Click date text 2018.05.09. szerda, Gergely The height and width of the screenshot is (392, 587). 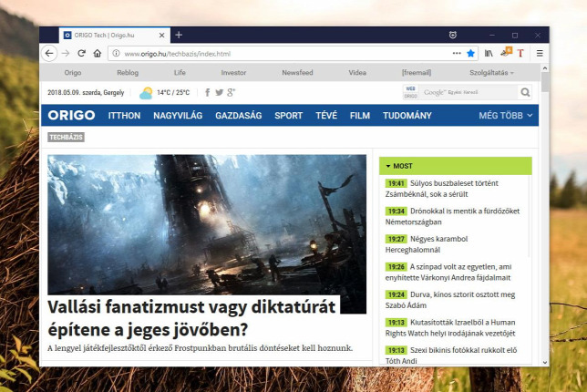coord(86,92)
